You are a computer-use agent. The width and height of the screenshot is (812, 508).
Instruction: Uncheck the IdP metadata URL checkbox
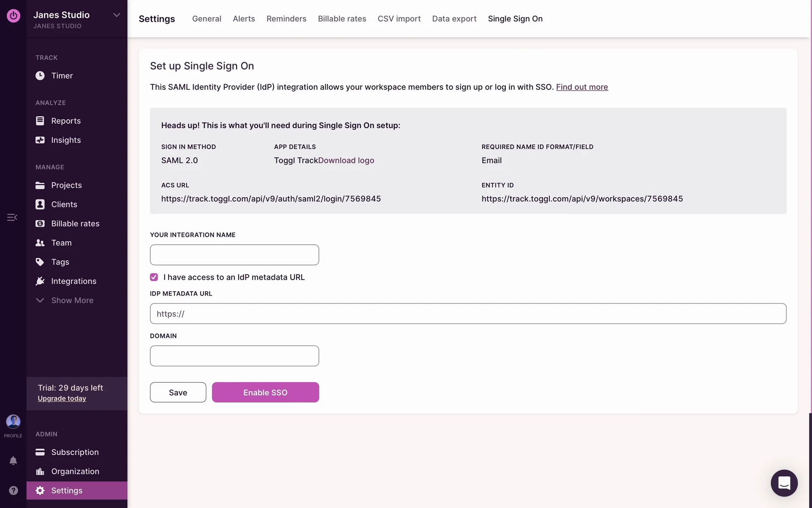(154, 277)
